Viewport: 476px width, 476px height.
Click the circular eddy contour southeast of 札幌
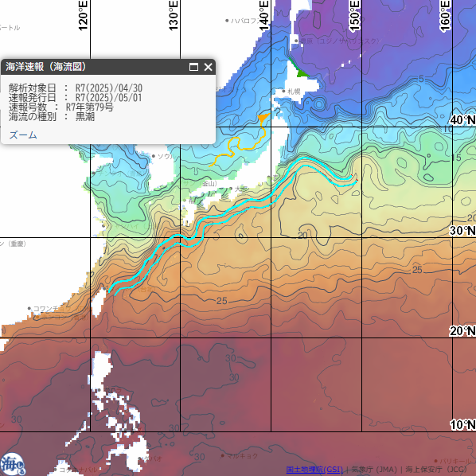coord(318,104)
